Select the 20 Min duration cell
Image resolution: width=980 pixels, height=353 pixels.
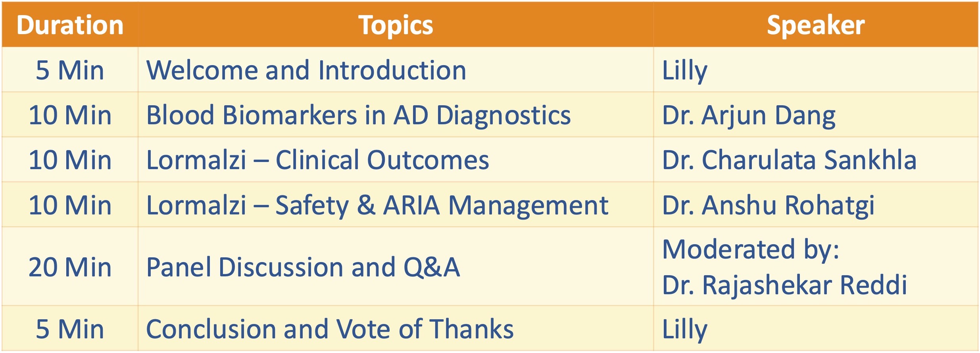click(x=70, y=266)
